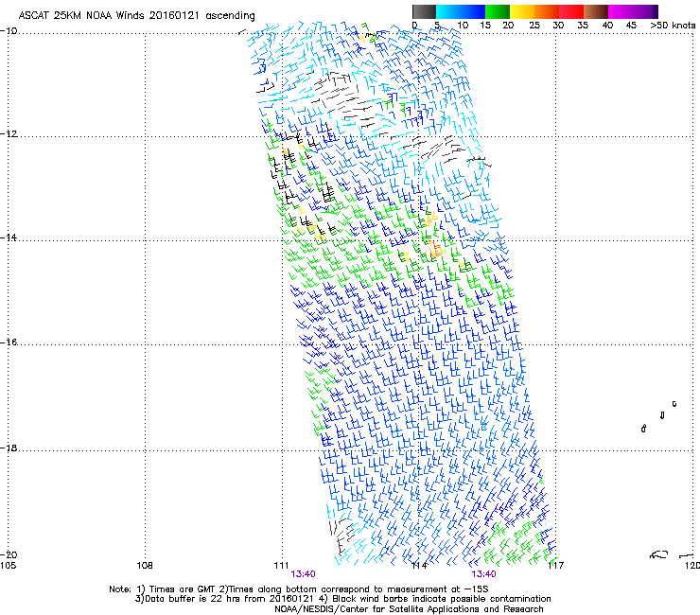
Task: Click the '25' legend scale number
Action: [x=534, y=26]
